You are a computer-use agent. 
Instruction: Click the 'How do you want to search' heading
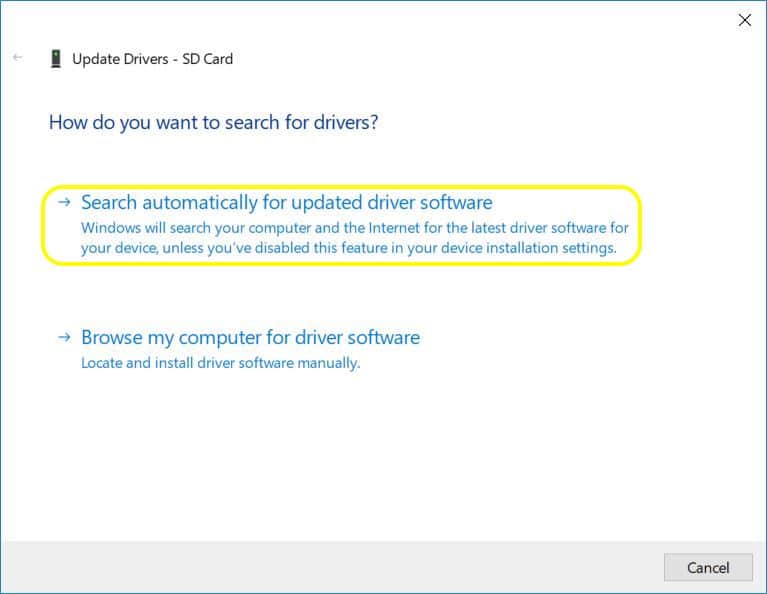point(213,123)
